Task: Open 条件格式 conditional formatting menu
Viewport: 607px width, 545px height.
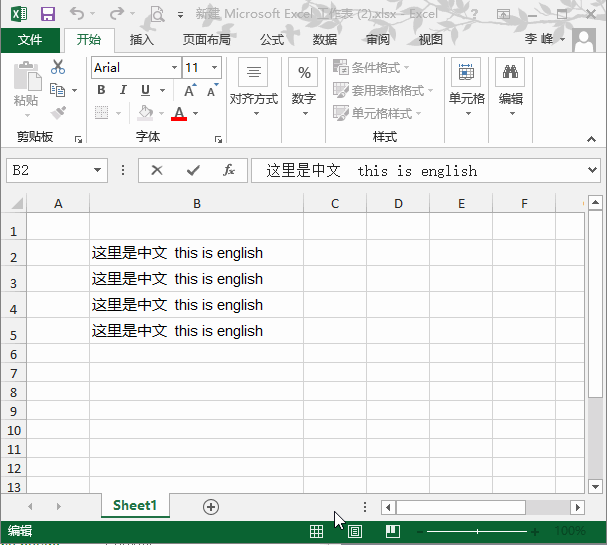Action: click(370, 68)
